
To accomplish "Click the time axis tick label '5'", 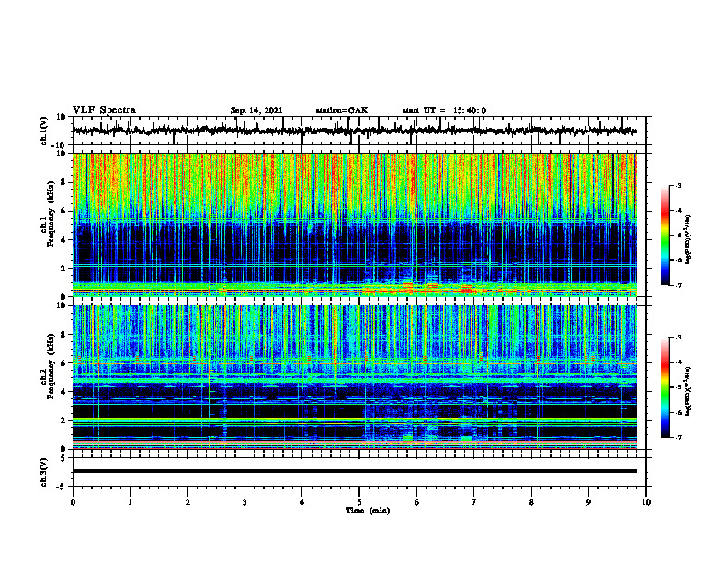I will 359,502.
